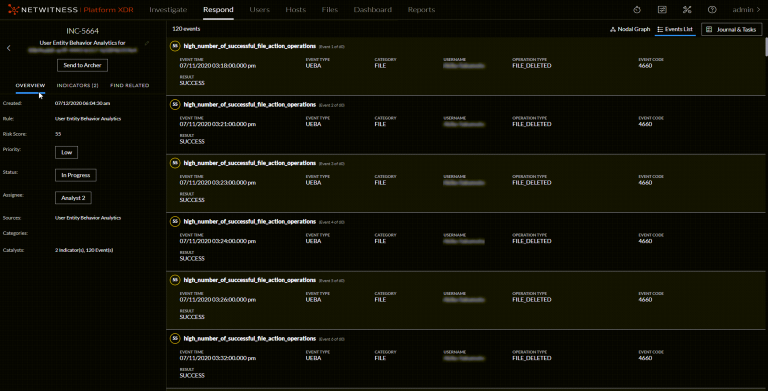Image resolution: width=768 pixels, height=391 pixels.
Task: Click the edit pencil beside incident title
Action: coord(146,43)
